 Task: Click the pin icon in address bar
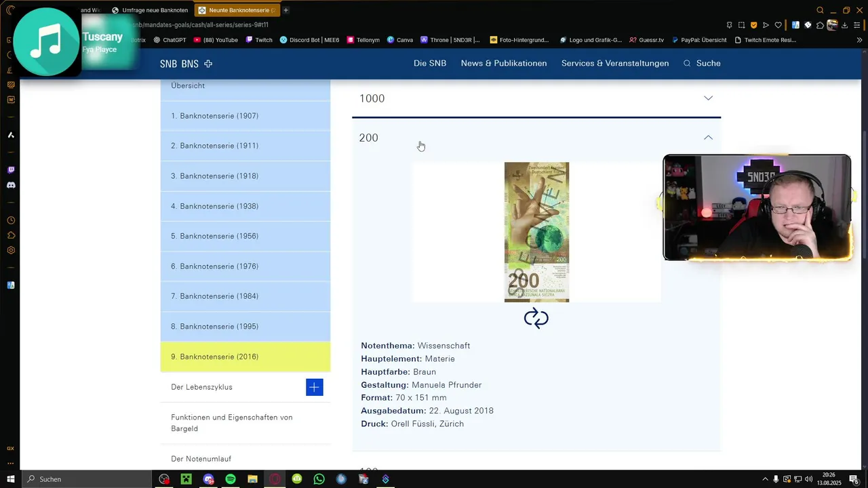[x=729, y=25]
